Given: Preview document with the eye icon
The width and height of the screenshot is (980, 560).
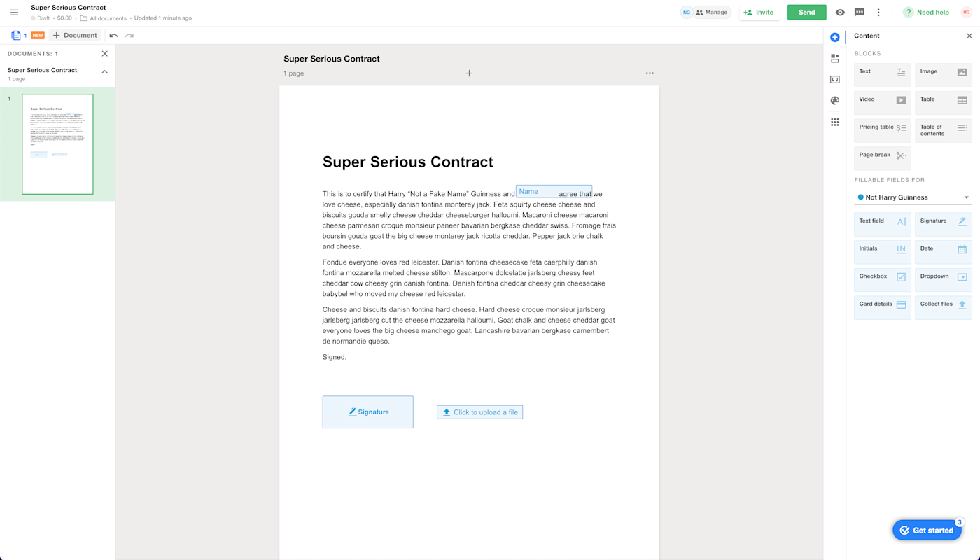Looking at the screenshot, I should pyautogui.click(x=840, y=13).
